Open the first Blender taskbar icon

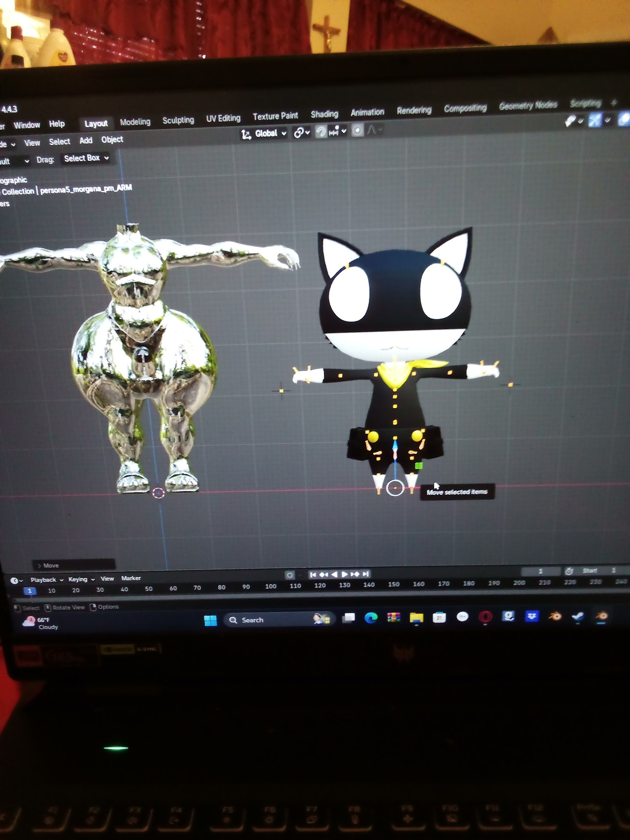click(x=555, y=616)
